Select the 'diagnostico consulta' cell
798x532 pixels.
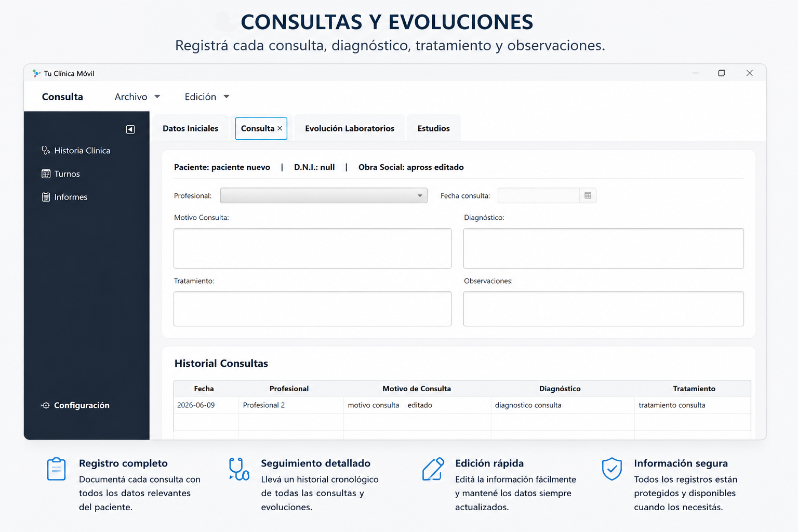(x=563, y=405)
